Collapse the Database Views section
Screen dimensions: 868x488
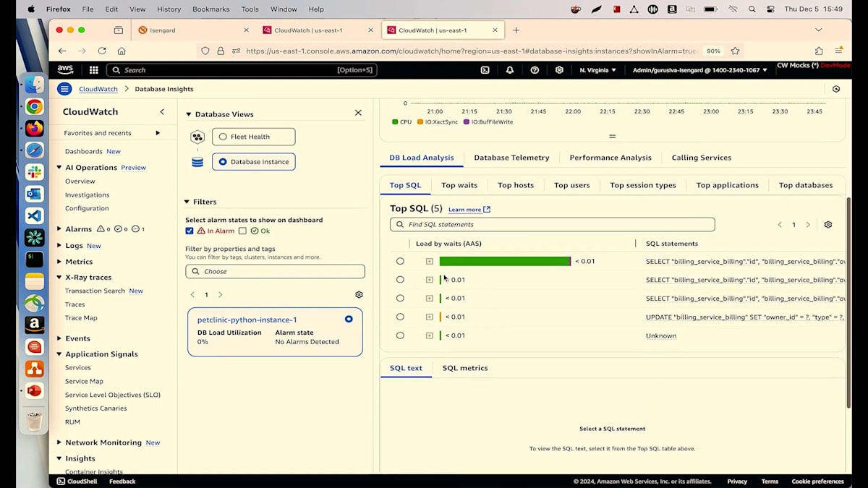(189, 114)
